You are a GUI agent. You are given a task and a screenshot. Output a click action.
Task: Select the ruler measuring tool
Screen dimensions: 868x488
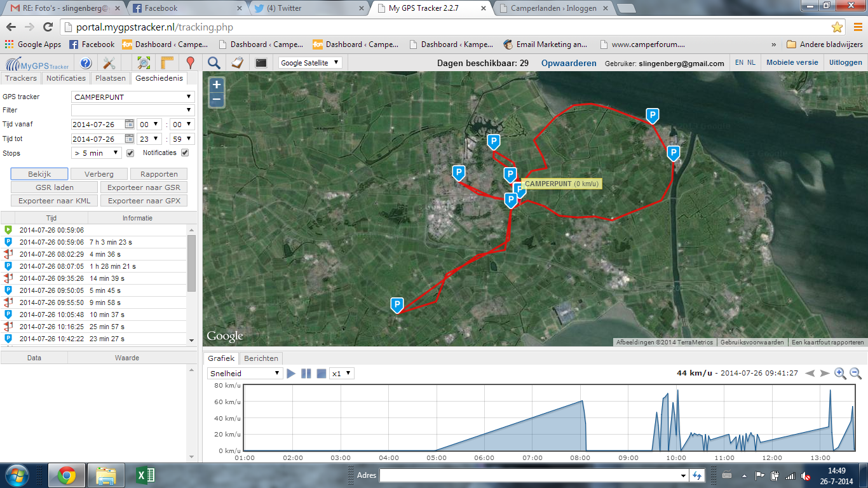pyautogui.click(x=167, y=63)
